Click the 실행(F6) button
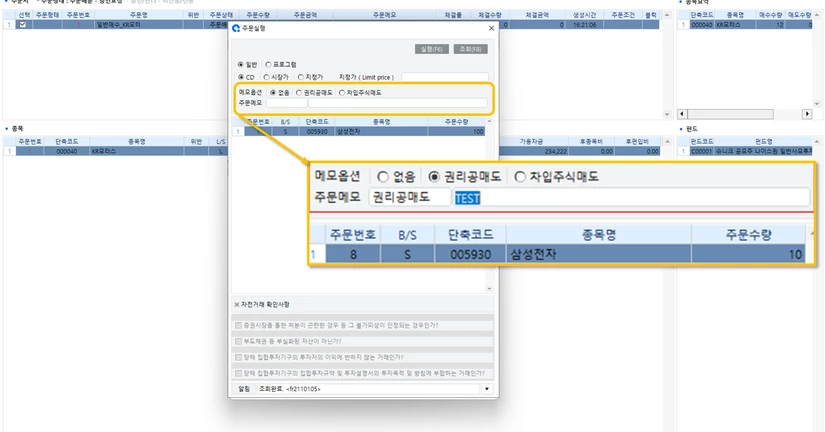825x432 pixels. [x=432, y=49]
